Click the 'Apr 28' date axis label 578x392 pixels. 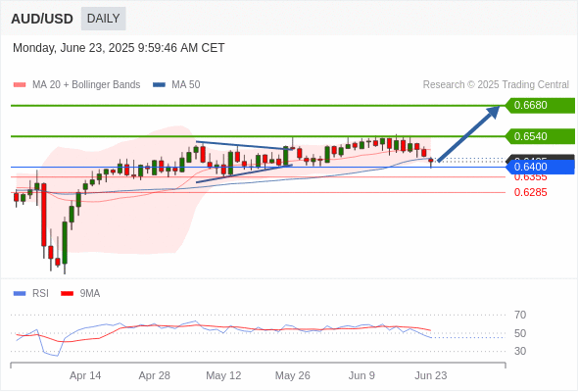[155, 375]
